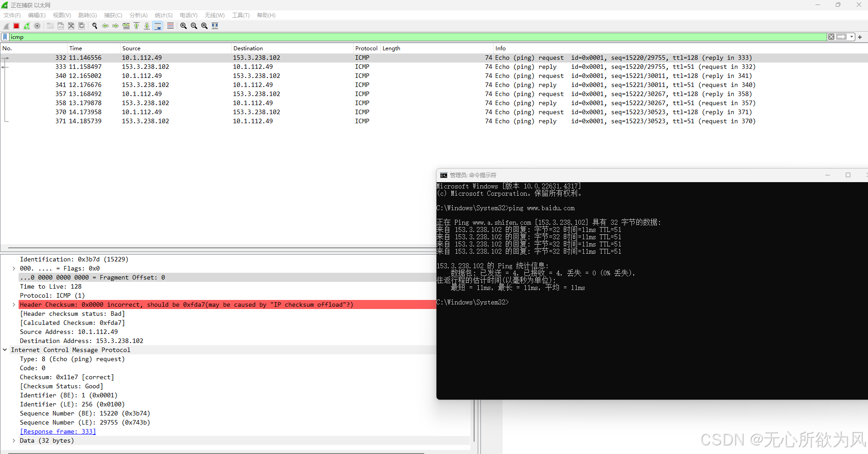Follow the Response frame: 333 link
This screenshot has height=454, width=868.
(x=58, y=432)
